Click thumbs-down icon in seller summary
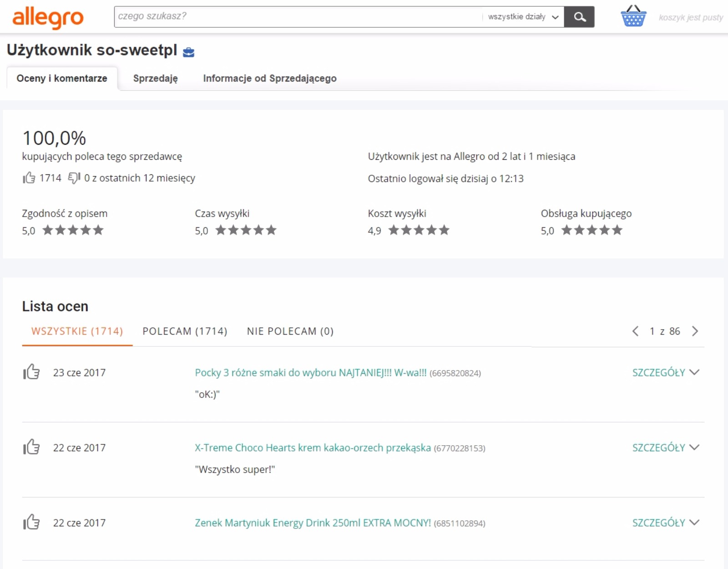Viewport: 728px width, 569px height. (x=74, y=178)
